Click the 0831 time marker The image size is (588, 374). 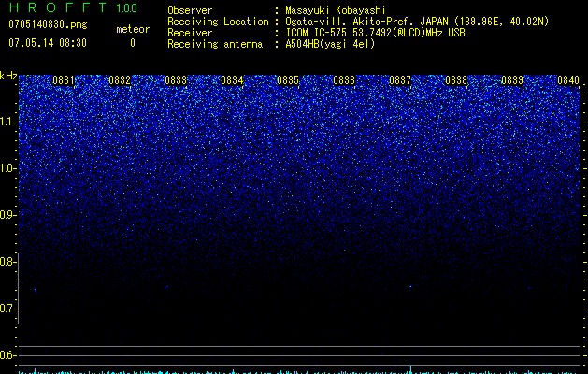coord(63,79)
